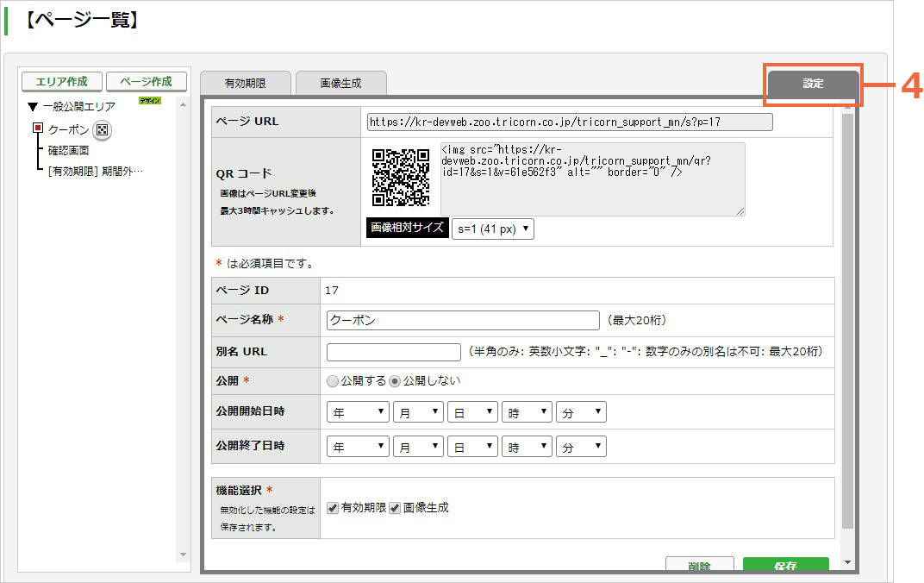
Task: Select the クーポン page in tree
Action: pyautogui.click(x=68, y=129)
